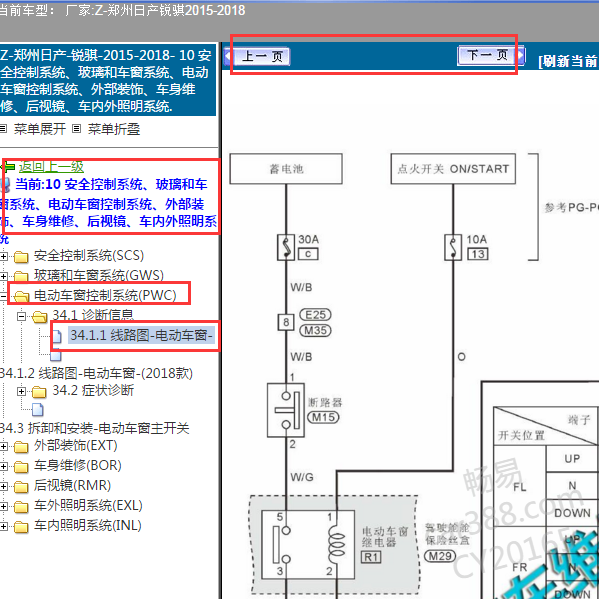The image size is (599, 599).
Task: Click 菜单展开 to expand all menus
Action: (40, 129)
